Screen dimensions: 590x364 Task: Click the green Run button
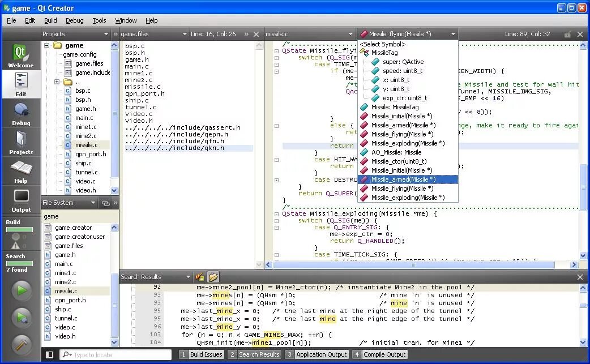tap(22, 290)
